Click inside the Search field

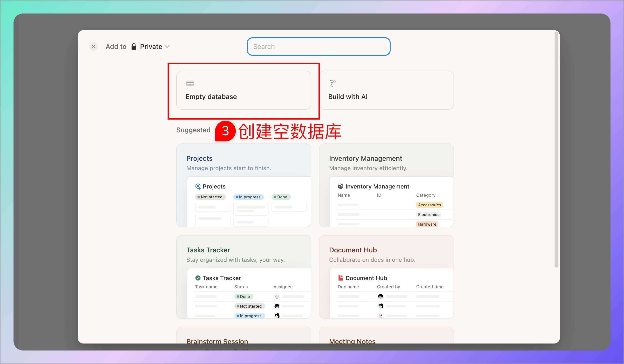point(319,47)
